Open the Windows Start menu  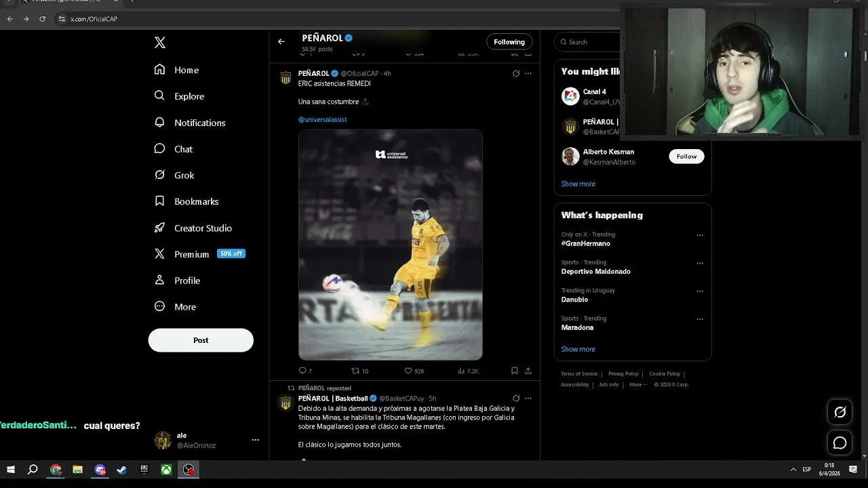point(11,469)
